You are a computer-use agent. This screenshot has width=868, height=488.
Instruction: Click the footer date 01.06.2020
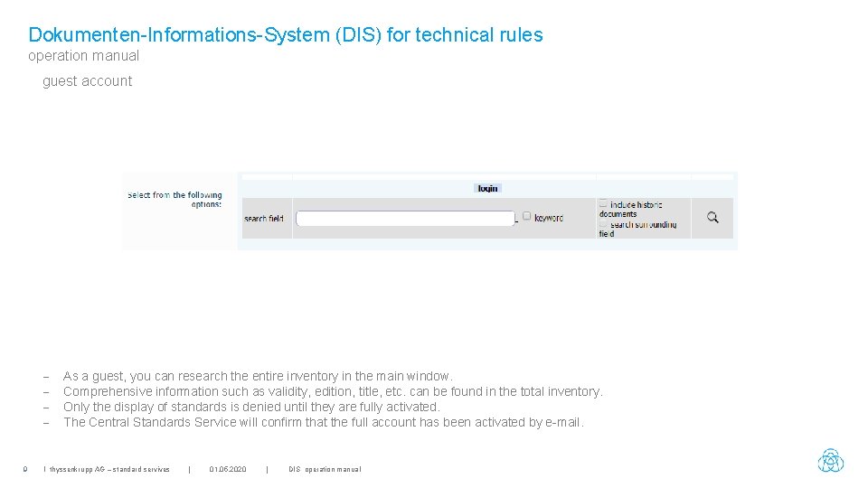[228, 469]
